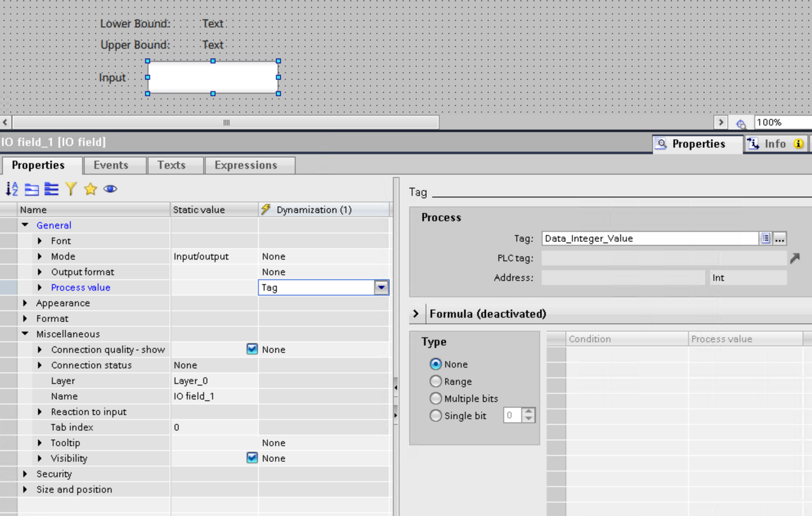This screenshot has height=516, width=812.
Task: Expand the Formula (deactivated) section
Action: [416, 314]
